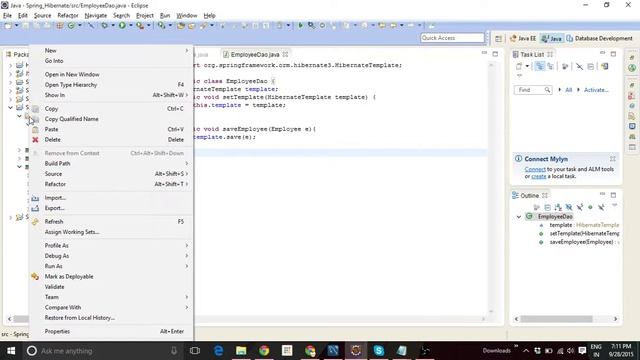Click the Open Type toolbar icon
The image size is (640, 360).
tap(181, 25)
